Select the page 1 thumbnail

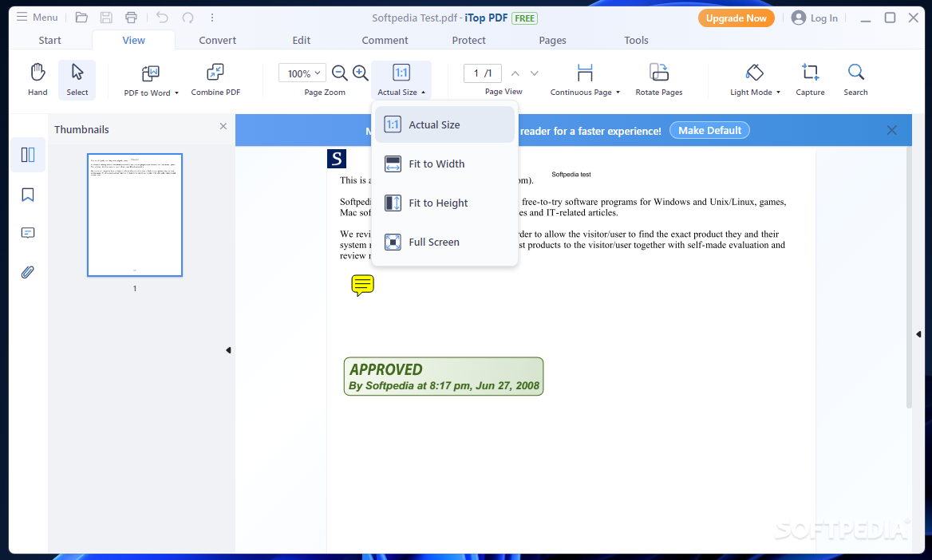click(x=135, y=215)
